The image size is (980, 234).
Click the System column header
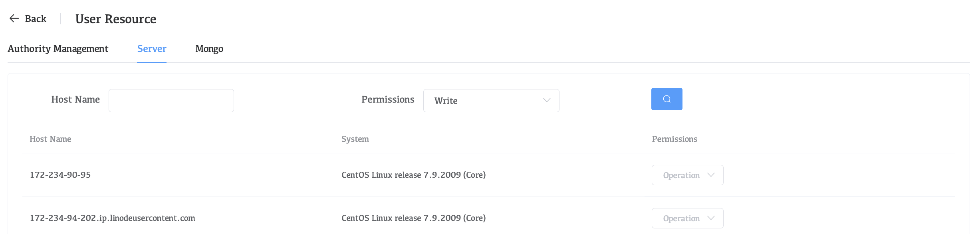coord(355,139)
